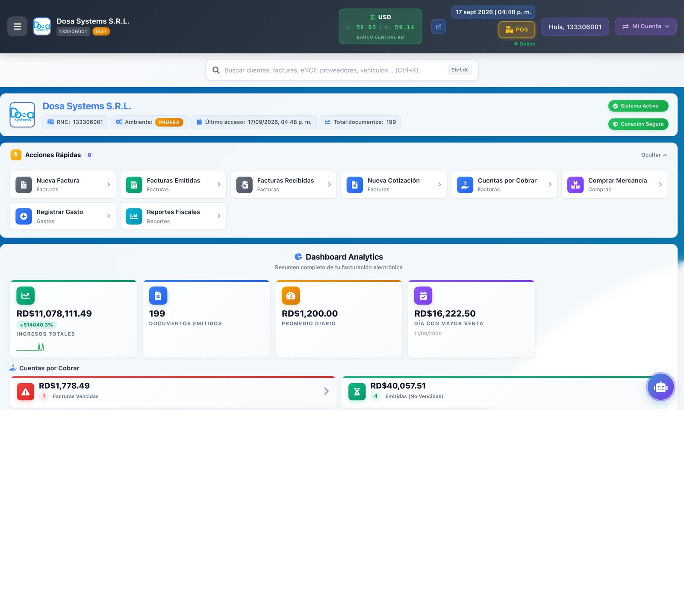Click the USD exchange rate widget
The width and height of the screenshot is (684, 616).
coord(380,26)
